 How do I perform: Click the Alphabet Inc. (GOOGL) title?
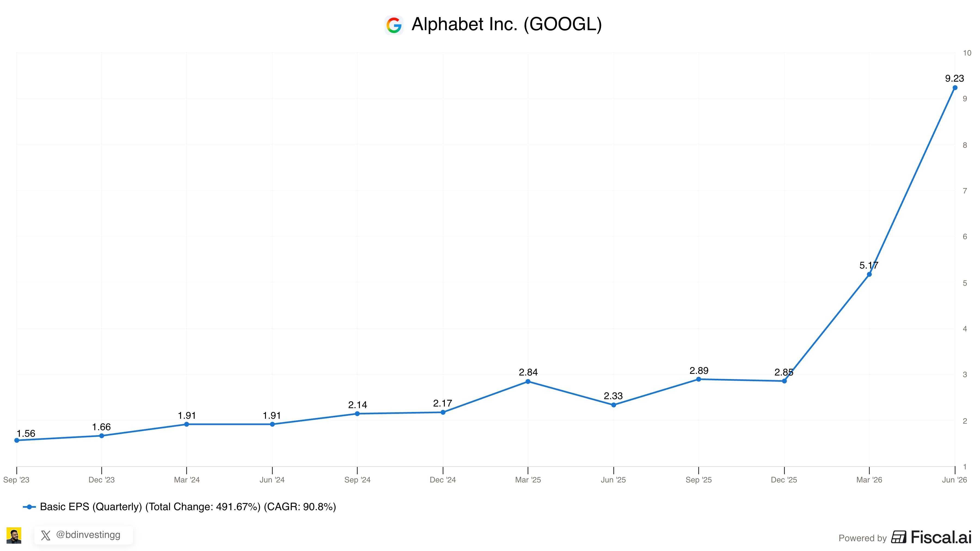click(506, 24)
